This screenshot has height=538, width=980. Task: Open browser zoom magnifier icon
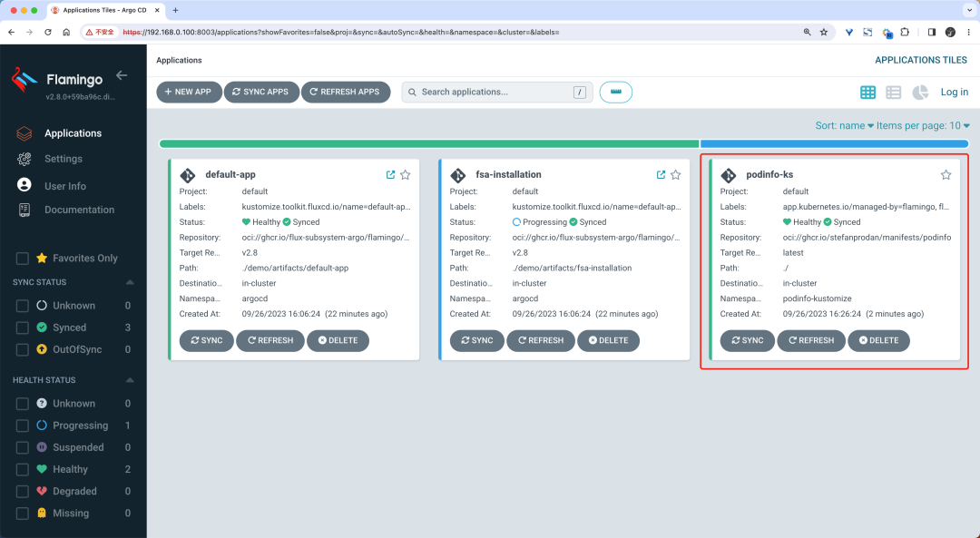[x=807, y=32]
